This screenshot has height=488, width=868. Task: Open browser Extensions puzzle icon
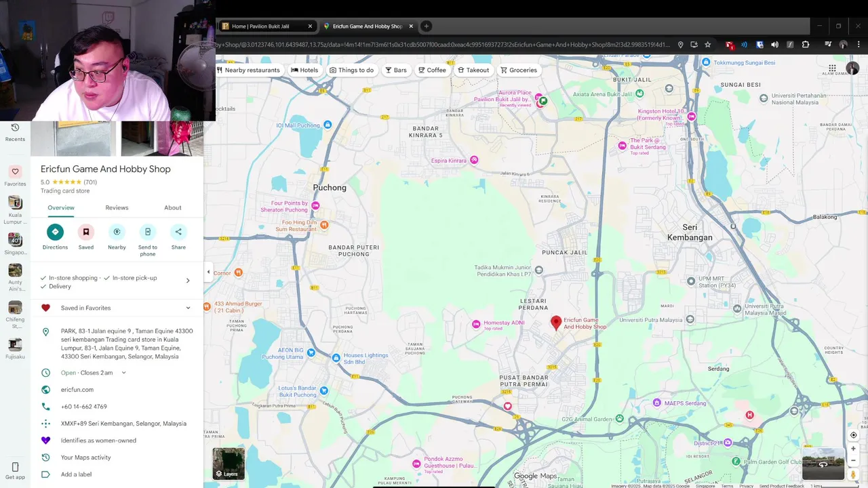[x=806, y=45]
